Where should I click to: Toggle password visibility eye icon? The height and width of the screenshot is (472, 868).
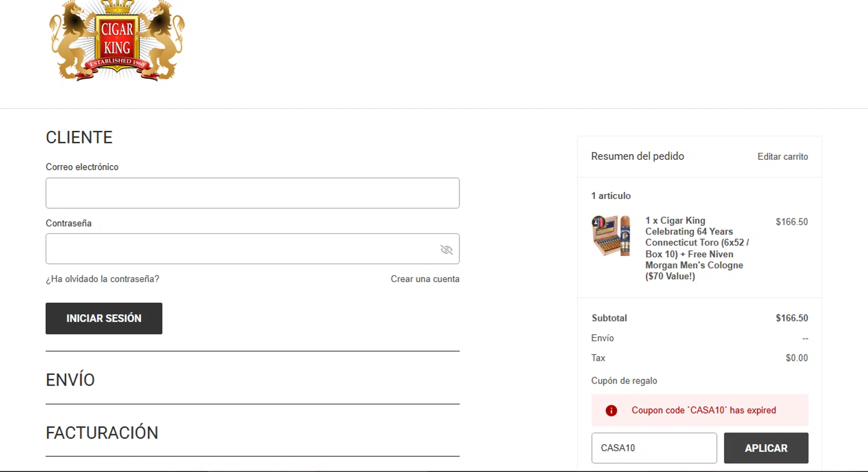446,250
